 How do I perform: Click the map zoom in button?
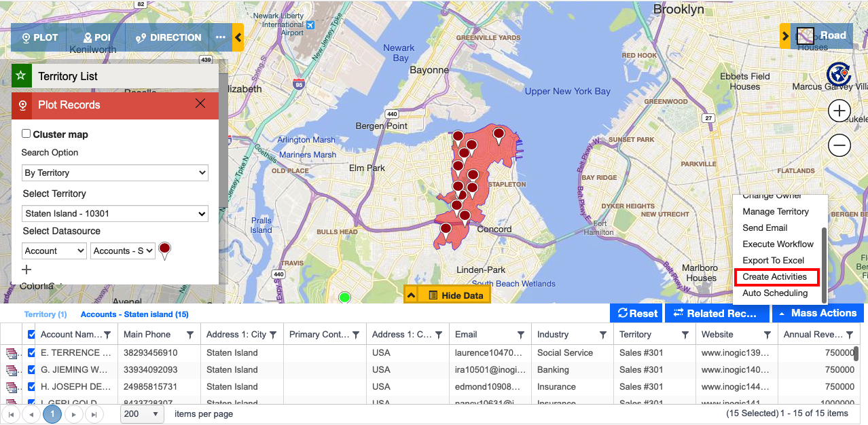click(839, 111)
